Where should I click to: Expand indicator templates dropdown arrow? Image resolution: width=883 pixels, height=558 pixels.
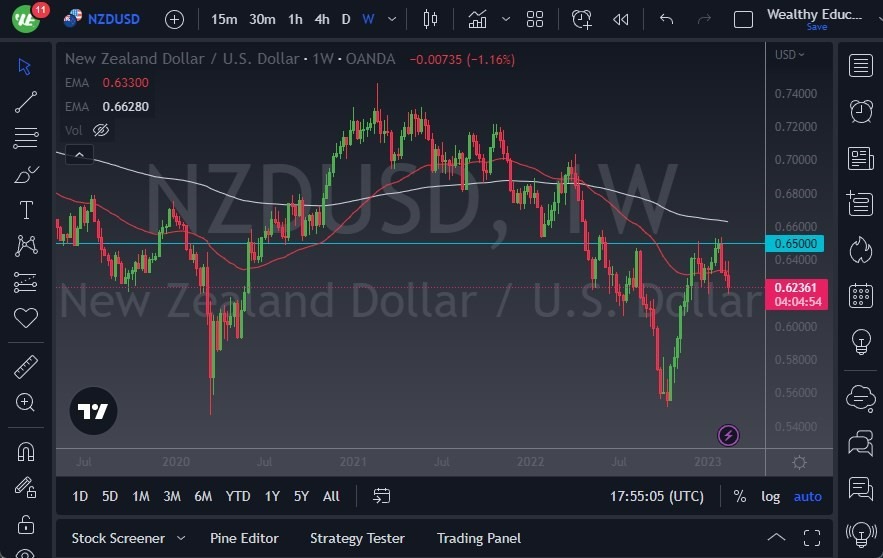[x=506, y=20]
